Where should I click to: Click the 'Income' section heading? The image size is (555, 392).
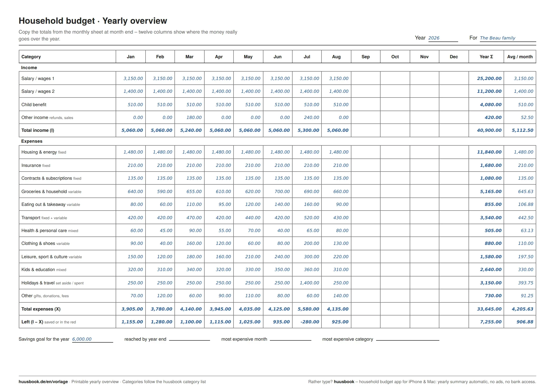pyautogui.click(x=29, y=68)
